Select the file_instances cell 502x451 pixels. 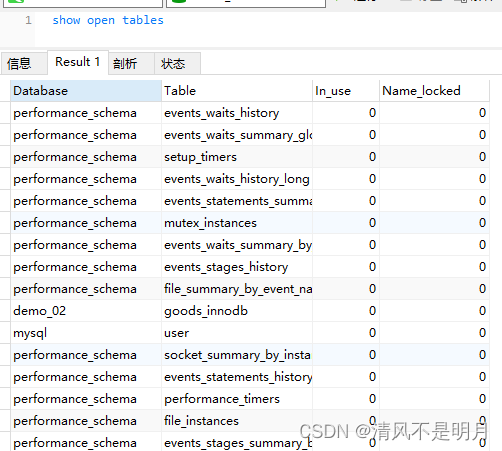[x=237, y=421]
